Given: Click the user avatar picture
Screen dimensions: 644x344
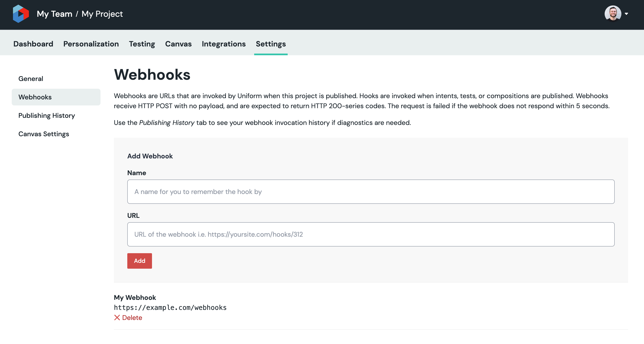Looking at the screenshot, I should (x=613, y=13).
